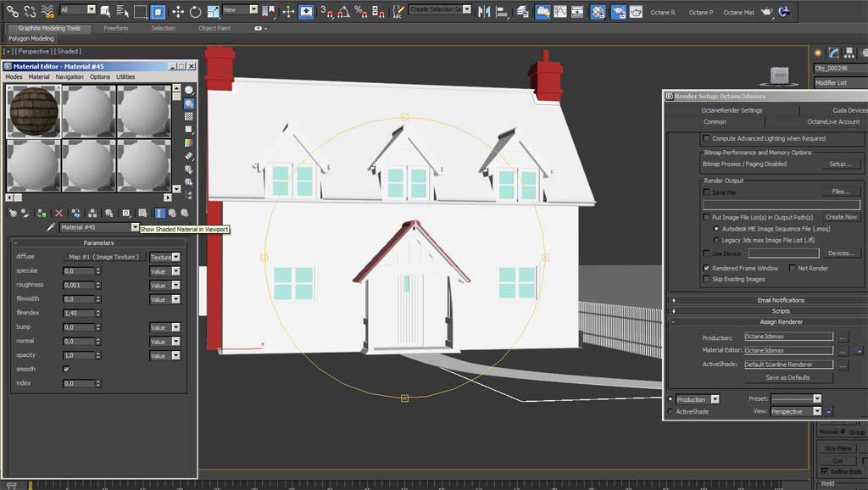Viewport: 868px width, 490px height.
Task: Click the Files... button in Render Output
Action: coord(841,192)
